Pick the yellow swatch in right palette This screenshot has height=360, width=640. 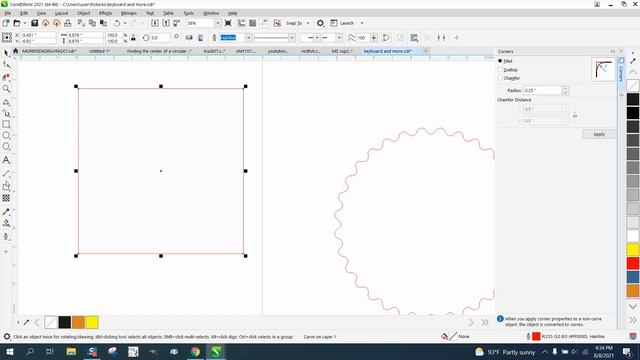(x=633, y=250)
